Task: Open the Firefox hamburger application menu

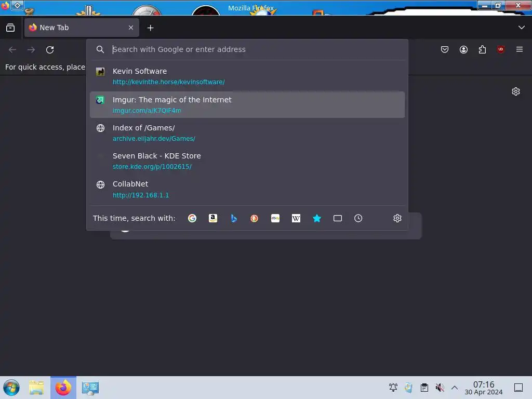Action: (520, 49)
